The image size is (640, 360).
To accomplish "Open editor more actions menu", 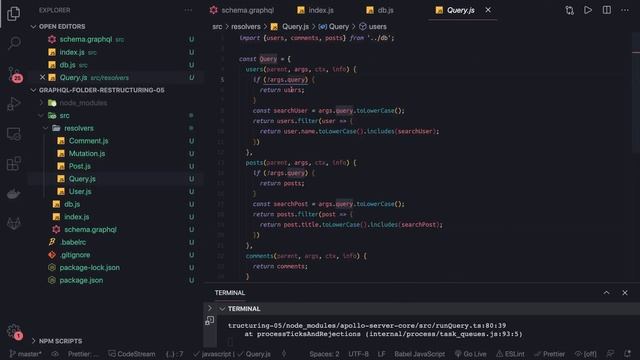I will click(x=625, y=10).
